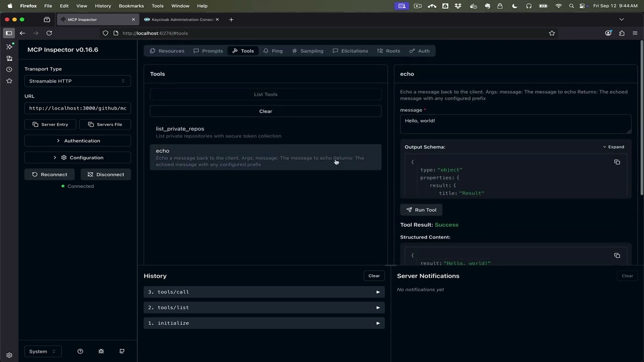Image resolution: width=644 pixels, height=362 pixels.
Task: Clear the History panel
Action: [374, 276]
